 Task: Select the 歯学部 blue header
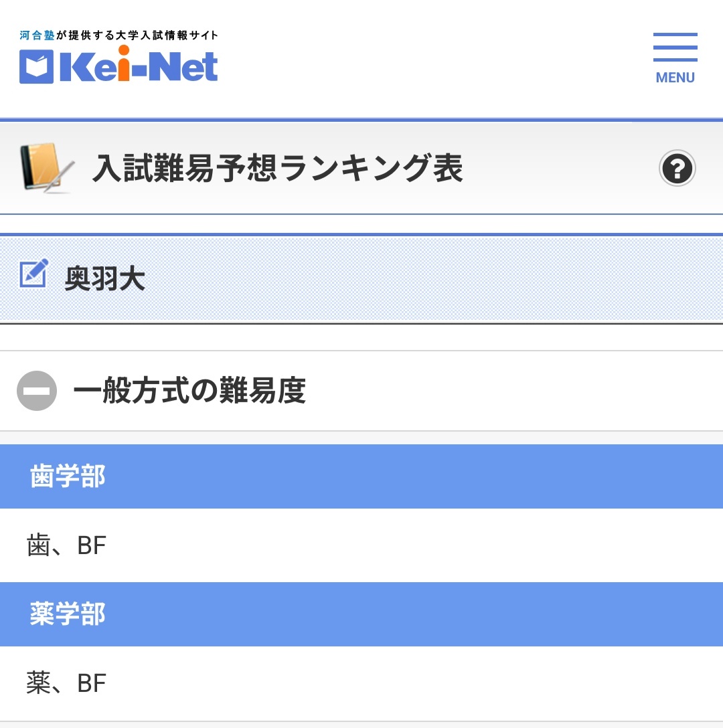pos(361,476)
